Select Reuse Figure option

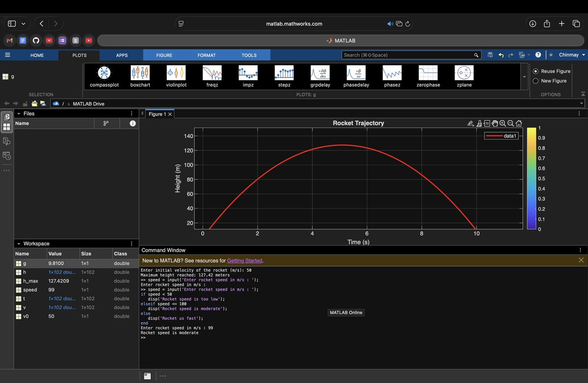coord(552,71)
